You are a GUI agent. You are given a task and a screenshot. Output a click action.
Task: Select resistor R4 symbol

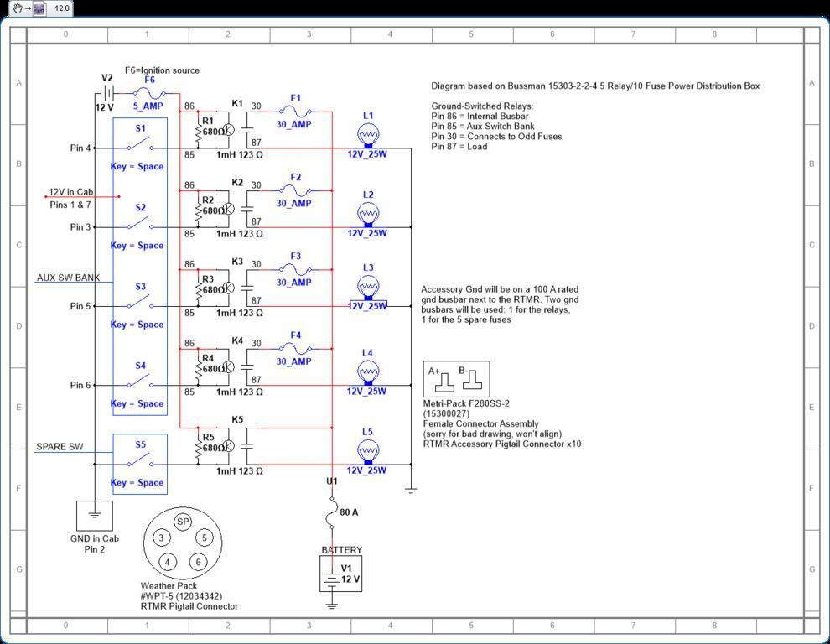pos(199,367)
